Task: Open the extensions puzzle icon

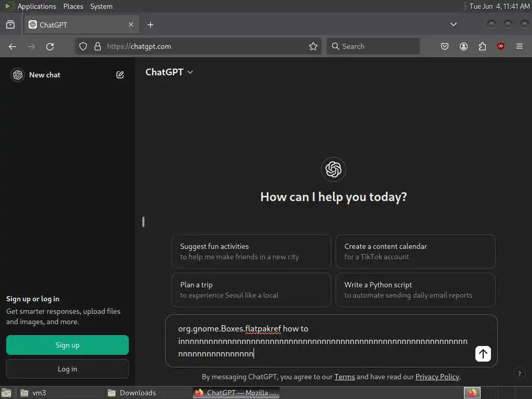Action: 482,46
